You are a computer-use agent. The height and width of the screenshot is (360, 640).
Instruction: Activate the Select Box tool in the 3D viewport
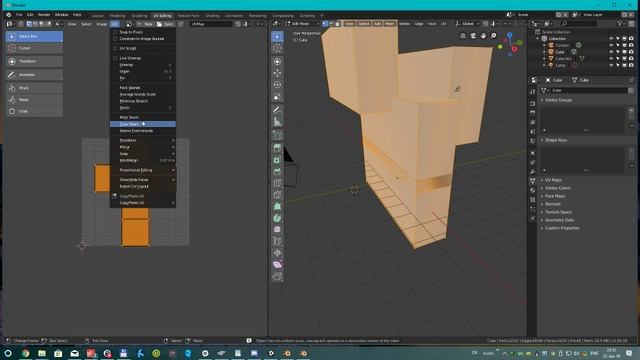click(x=278, y=37)
